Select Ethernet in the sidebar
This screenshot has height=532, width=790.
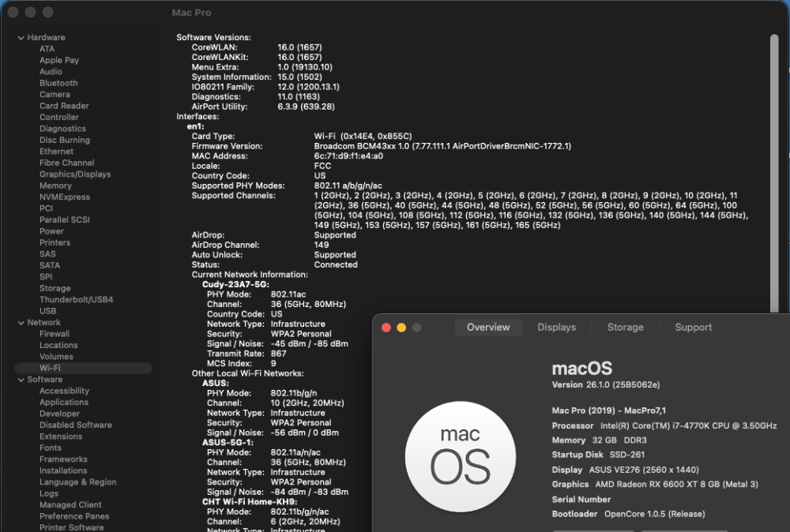56,152
